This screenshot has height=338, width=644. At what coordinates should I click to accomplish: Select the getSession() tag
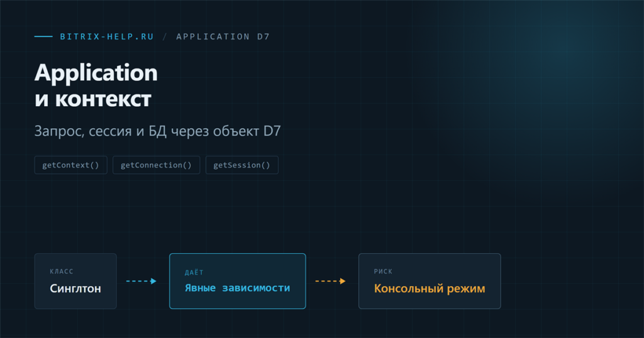pyautogui.click(x=242, y=165)
